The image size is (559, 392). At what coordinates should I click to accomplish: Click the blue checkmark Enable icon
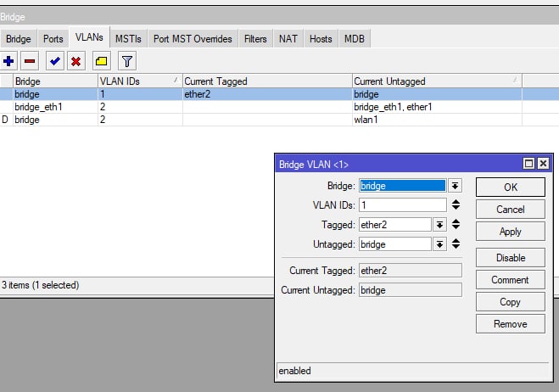coord(55,61)
